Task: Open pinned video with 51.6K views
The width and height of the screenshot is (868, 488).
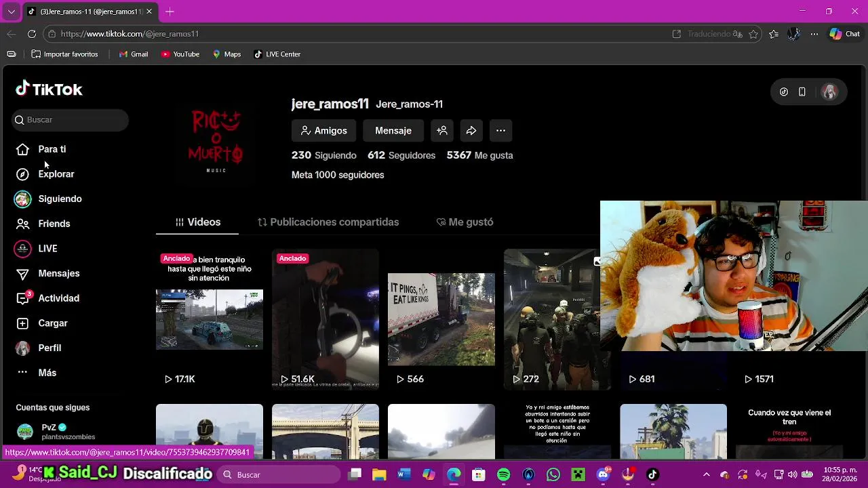Action: coord(325,319)
